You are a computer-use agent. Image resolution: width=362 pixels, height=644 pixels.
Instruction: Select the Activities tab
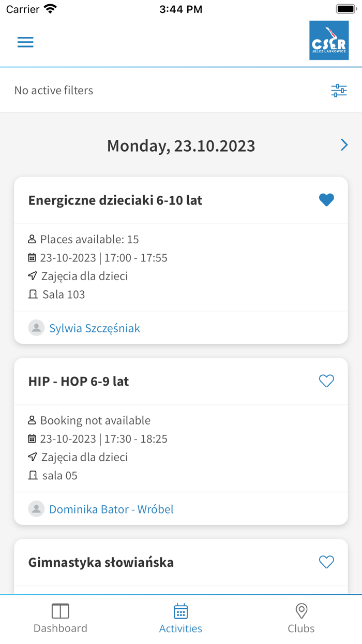(x=180, y=619)
